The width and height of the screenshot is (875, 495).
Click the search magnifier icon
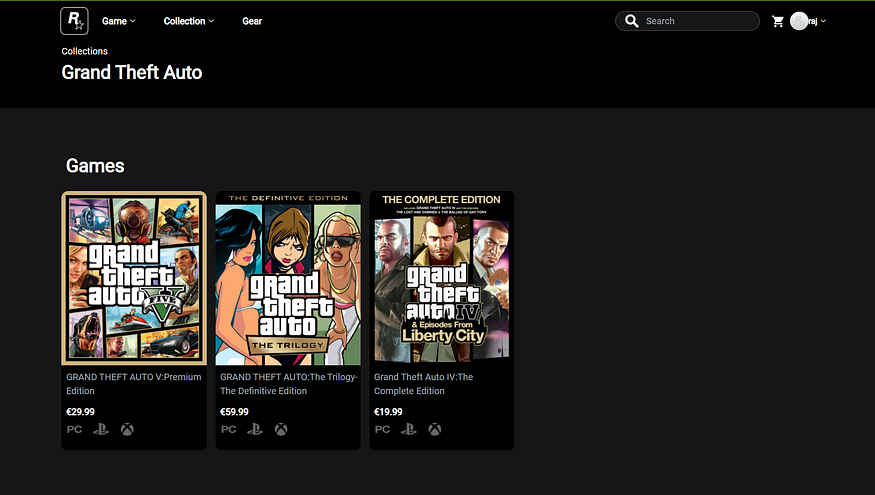631,21
